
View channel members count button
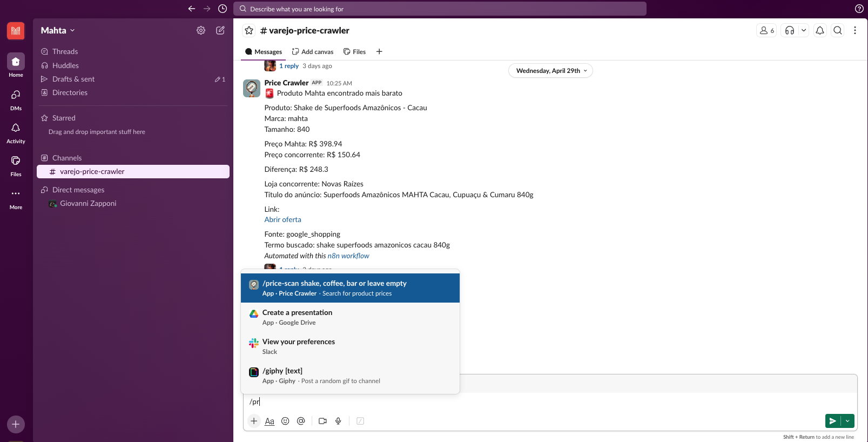coord(767,30)
